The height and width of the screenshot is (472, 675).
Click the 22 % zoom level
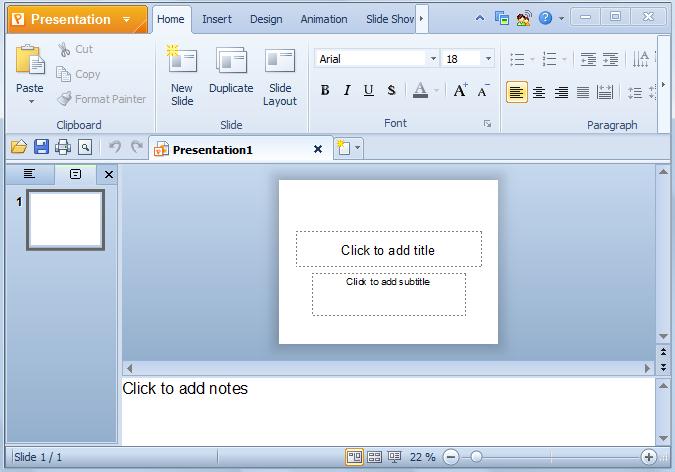coord(422,457)
